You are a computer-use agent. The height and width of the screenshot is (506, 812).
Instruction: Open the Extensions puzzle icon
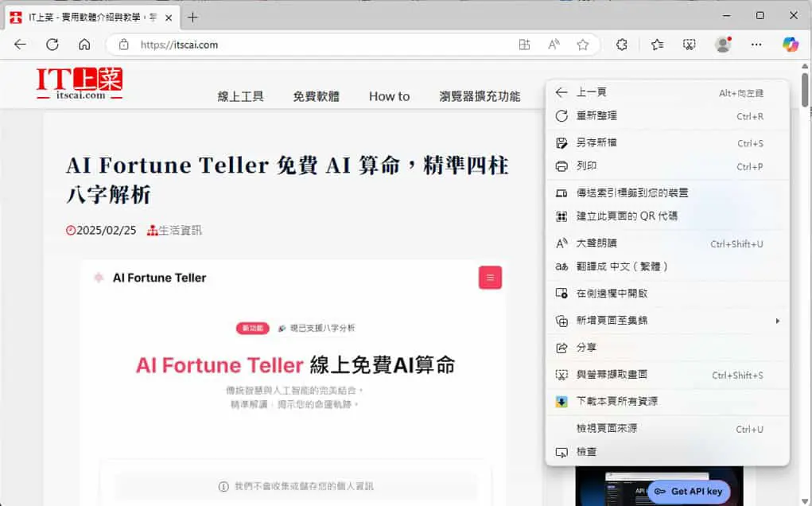tap(622, 45)
